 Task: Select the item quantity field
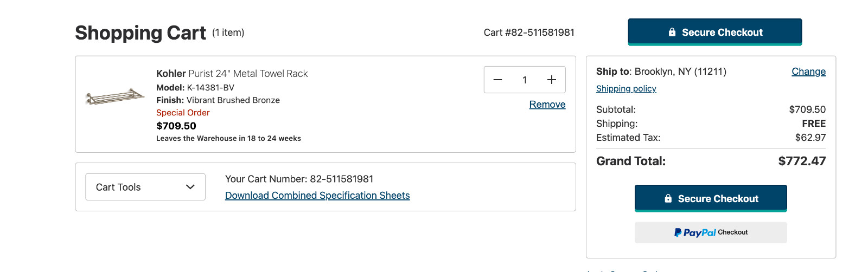click(525, 80)
